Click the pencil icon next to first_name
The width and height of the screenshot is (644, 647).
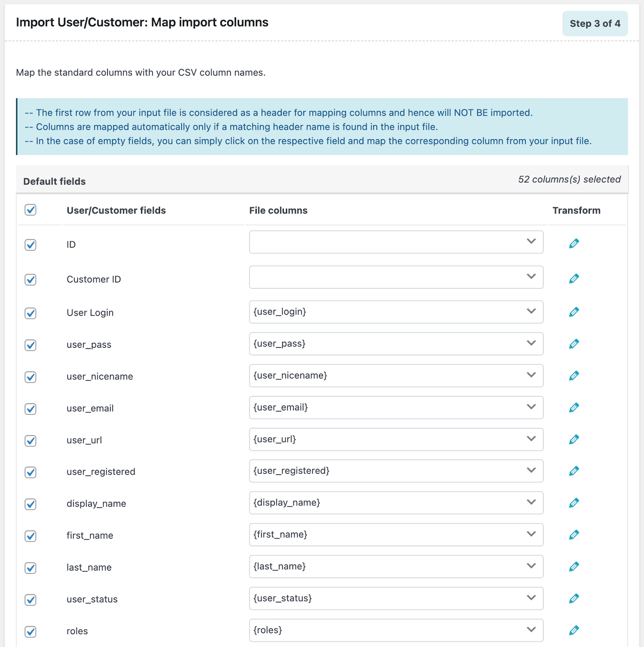coord(574,535)
